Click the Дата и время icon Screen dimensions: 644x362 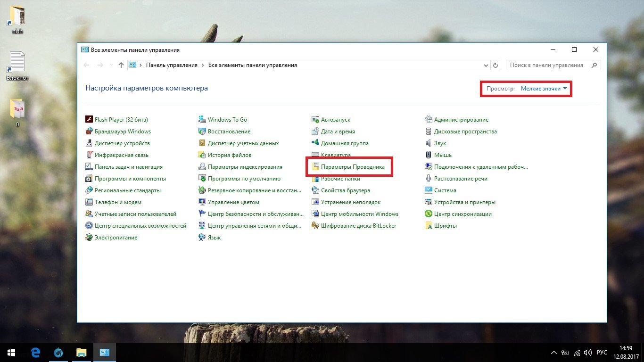315,132
